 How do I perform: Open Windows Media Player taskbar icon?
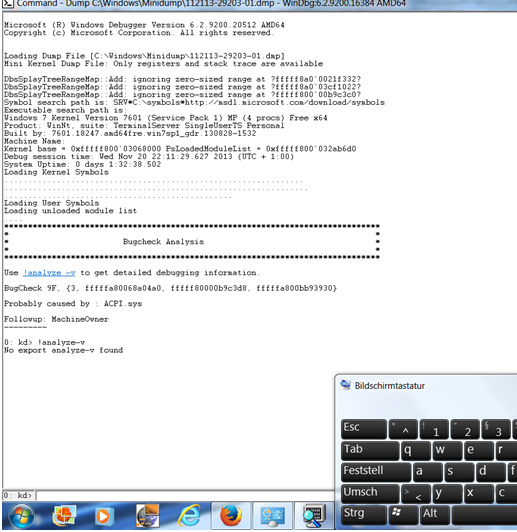coord(103,516)
